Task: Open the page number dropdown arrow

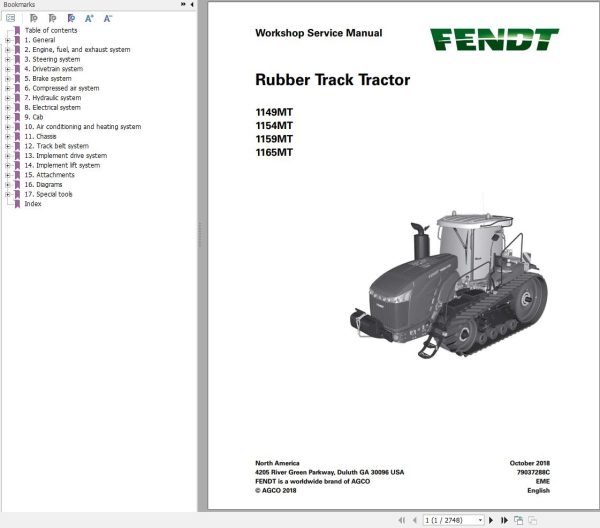Action: point(480,520)
